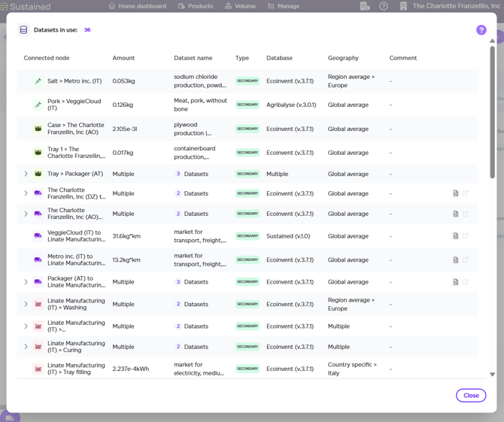Click the Database column header

coord(279,58)
